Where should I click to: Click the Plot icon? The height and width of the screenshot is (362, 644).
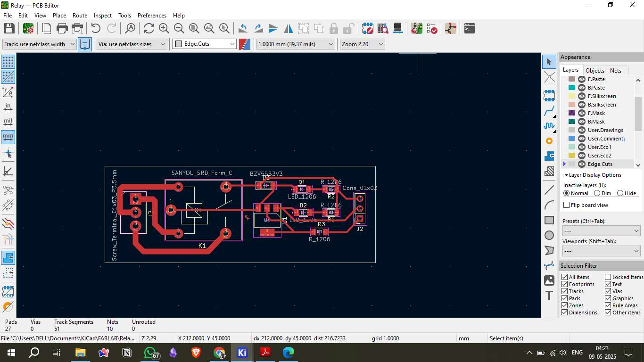click(x=77, y=28)
